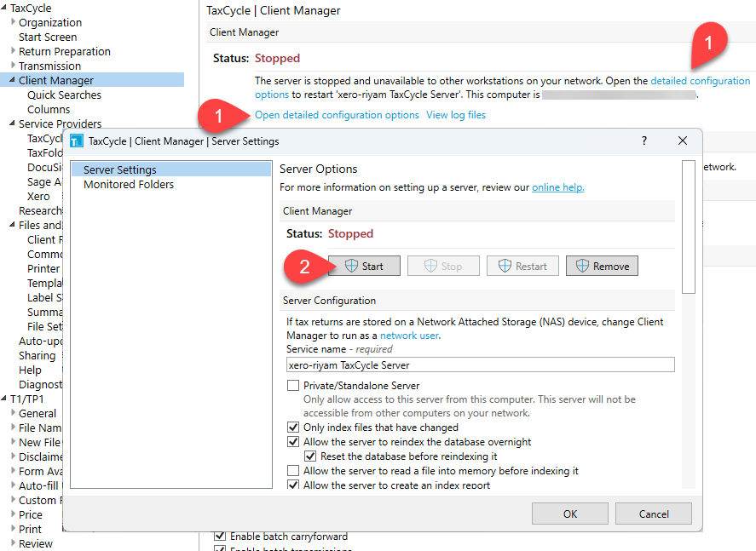Open Columns tree item
Viewport: 756px width, 551px height.
pyautogui.click(x=49, y=109)
